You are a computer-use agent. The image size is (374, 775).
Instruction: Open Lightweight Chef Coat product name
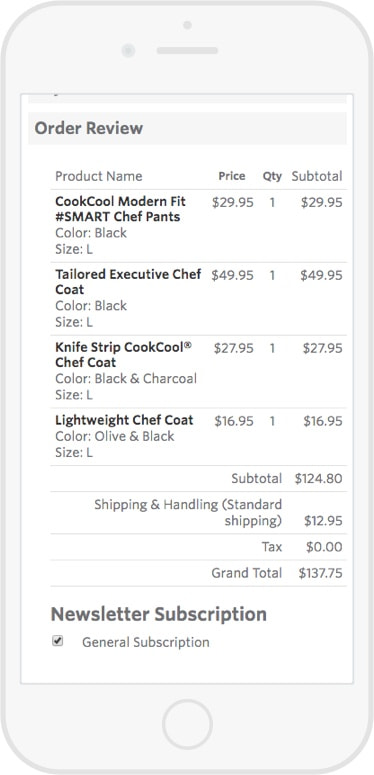[124, 420]
